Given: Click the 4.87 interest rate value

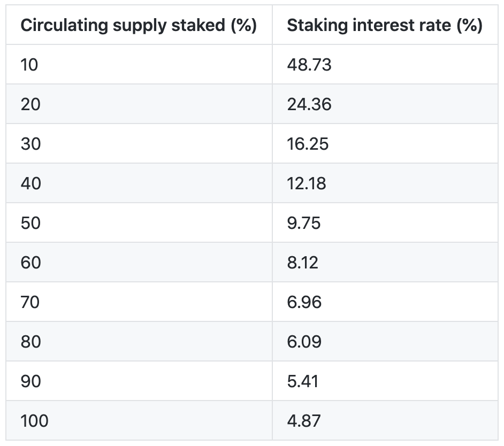Looking at the screenshot, I should pyautogui.click(x=304, y=421).
